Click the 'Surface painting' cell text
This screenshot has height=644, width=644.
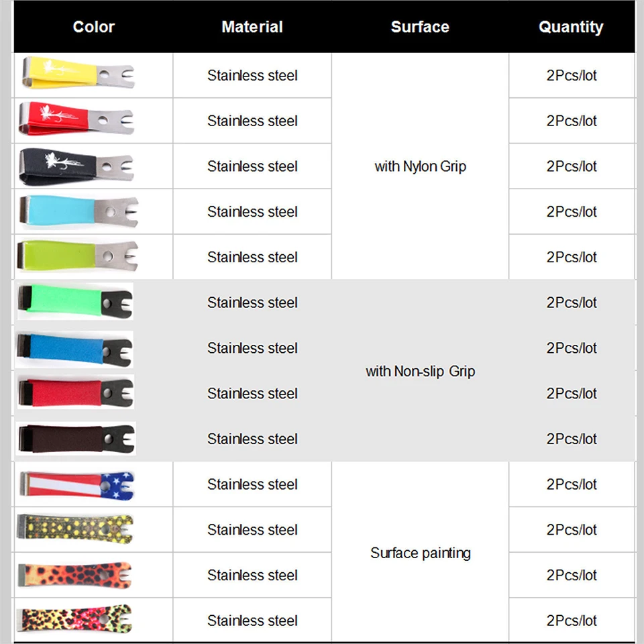pyautogui.click(x=421, y=553)
